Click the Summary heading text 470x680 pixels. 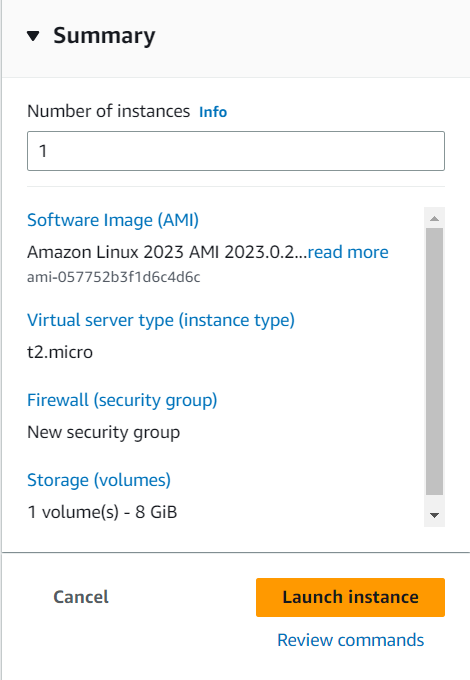coord(104,36)
